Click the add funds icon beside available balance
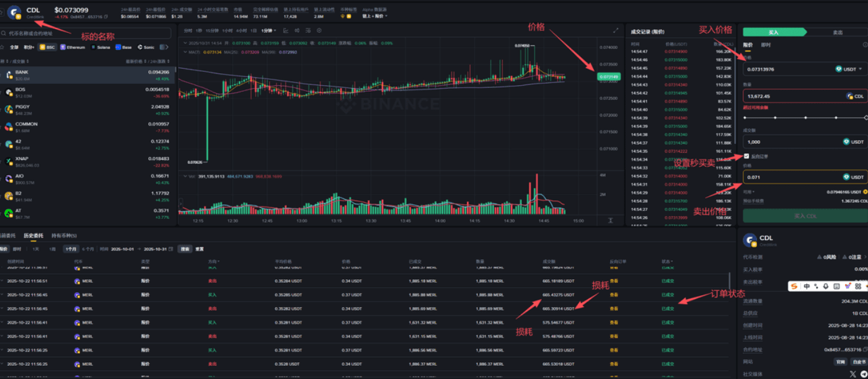 point(864,192)
